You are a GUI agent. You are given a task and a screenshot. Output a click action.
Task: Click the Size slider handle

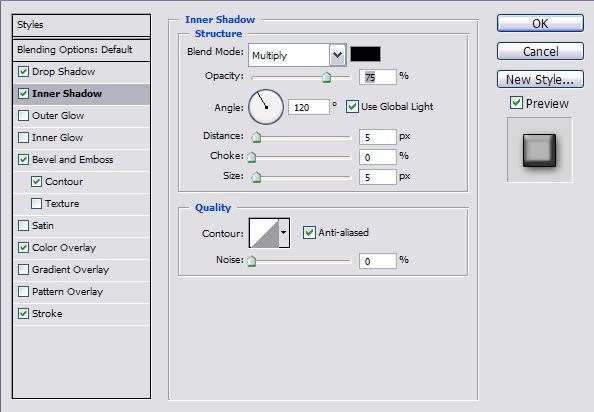(x=256, y=177)
